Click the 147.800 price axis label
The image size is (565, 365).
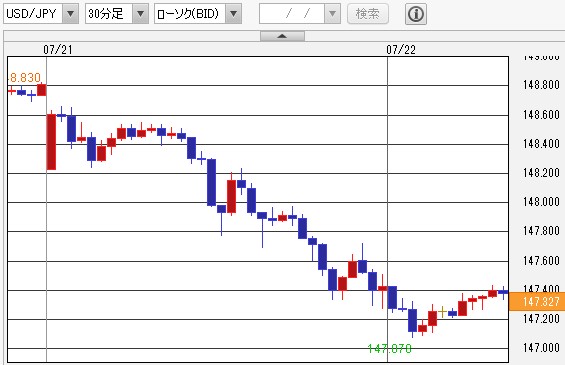pos(541,231)
